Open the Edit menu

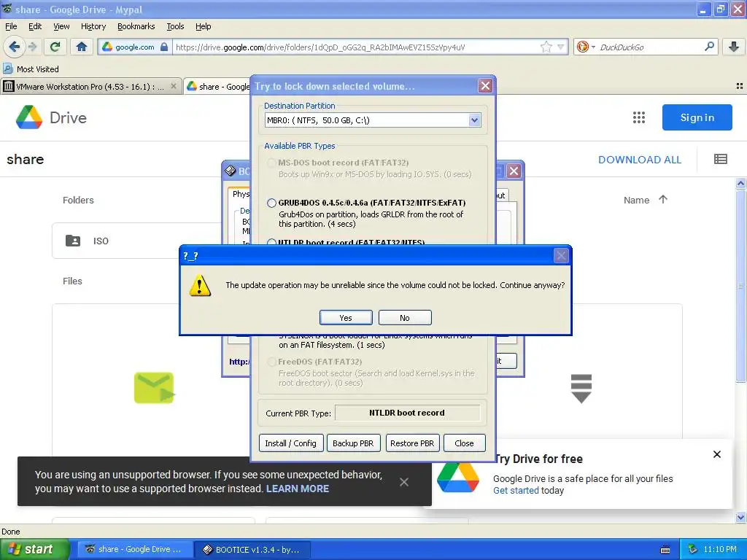click(35, 26)
